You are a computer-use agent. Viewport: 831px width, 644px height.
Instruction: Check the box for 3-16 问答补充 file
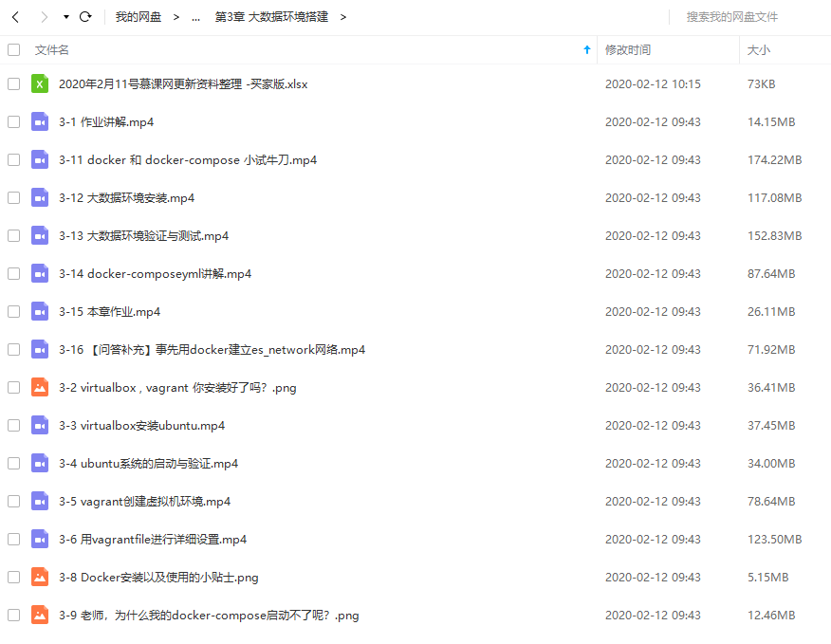[x=14, y=349]
